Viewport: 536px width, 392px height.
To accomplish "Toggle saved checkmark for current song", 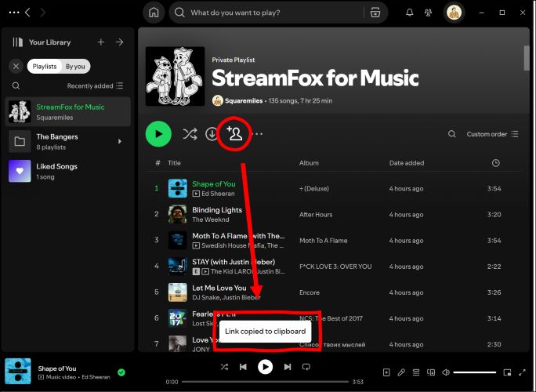I will [121, 372].
